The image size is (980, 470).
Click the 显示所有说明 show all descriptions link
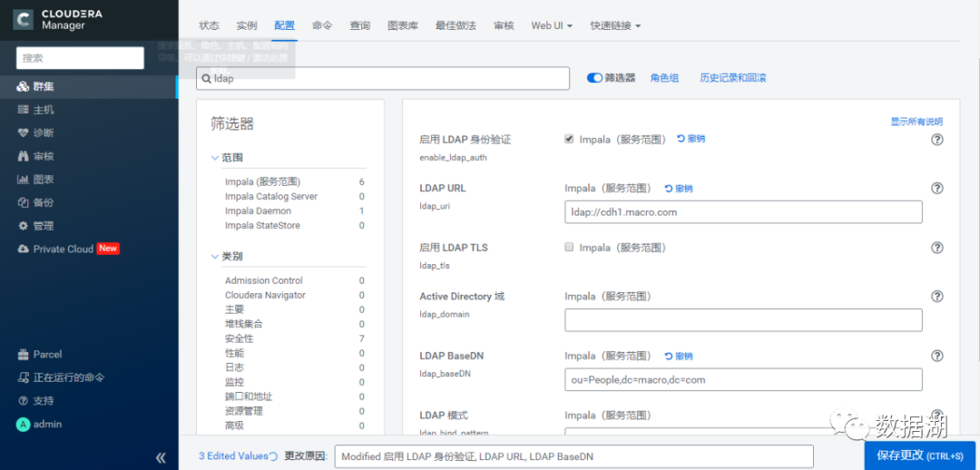point(916,122)
